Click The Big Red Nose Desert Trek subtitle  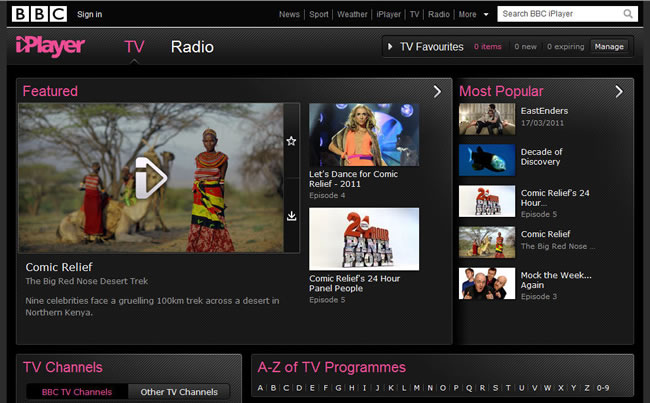87,281
